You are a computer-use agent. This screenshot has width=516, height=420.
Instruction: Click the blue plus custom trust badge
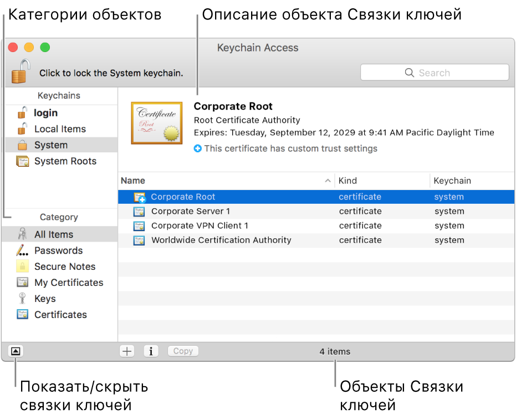point(197,148)
